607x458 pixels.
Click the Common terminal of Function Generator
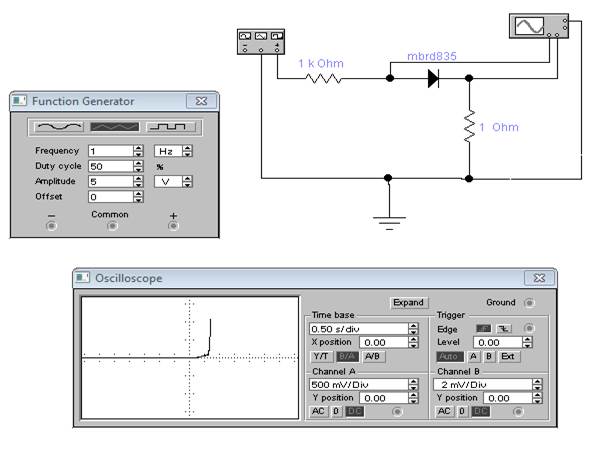click(112, 226)
